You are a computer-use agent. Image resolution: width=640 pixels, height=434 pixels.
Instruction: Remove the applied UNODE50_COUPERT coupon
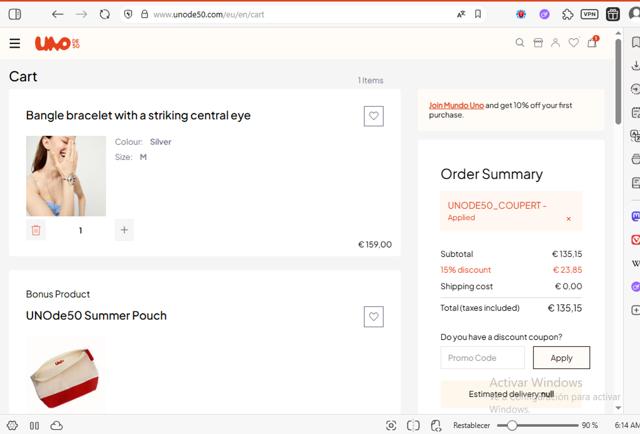(569, 219)
